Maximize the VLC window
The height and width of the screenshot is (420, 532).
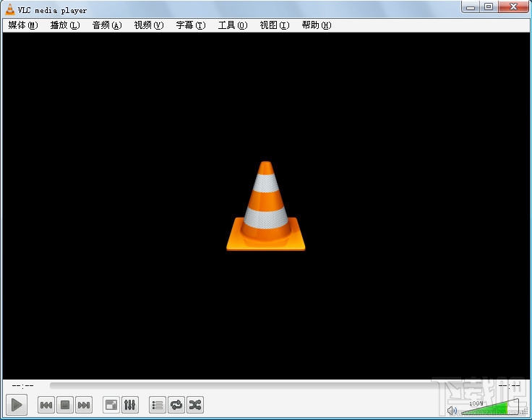click(489, 7)
